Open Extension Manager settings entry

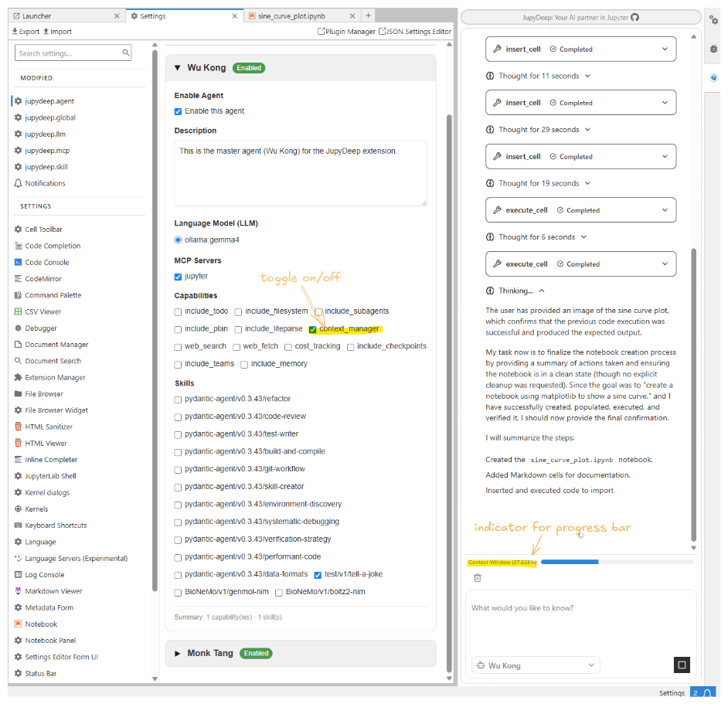(x=50, y=378)
